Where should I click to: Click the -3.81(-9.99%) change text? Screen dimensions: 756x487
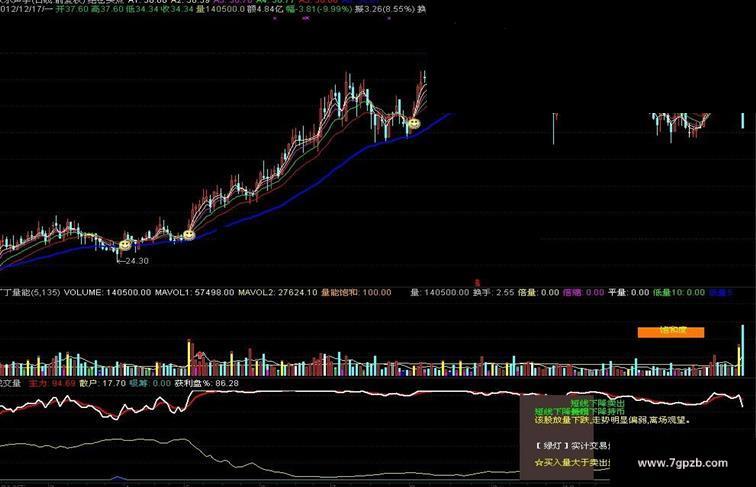tap(324, 9)
